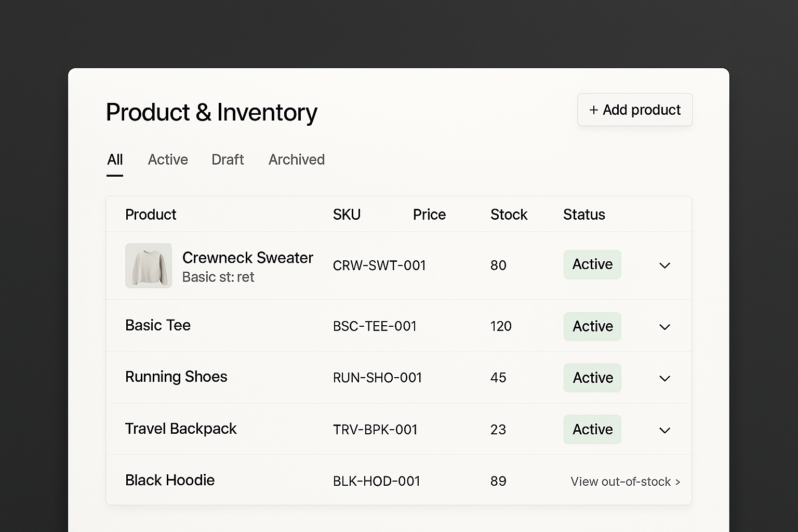798x532 pixels.
Task: Sort by the SKU column header
Action: (x=347, y=215)
